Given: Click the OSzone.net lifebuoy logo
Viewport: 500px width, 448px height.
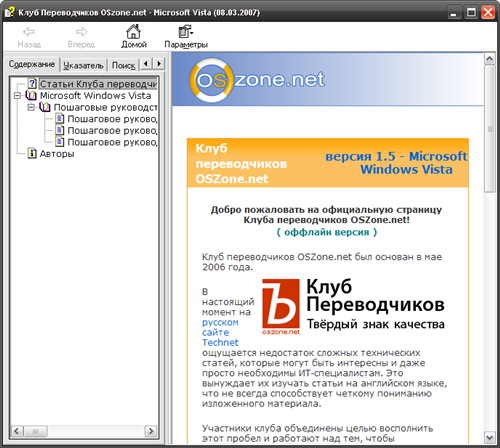Looking at the screenshot, I should pos(211,80).
